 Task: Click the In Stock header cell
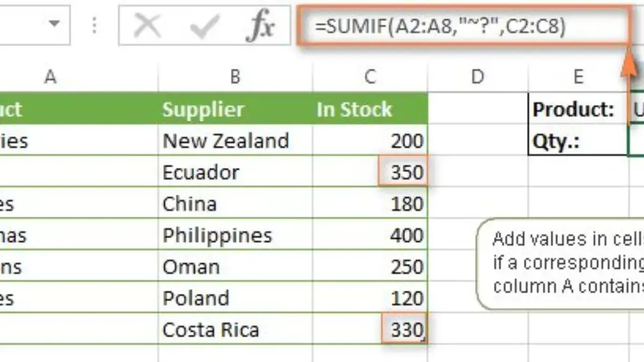tap(370, 109)
